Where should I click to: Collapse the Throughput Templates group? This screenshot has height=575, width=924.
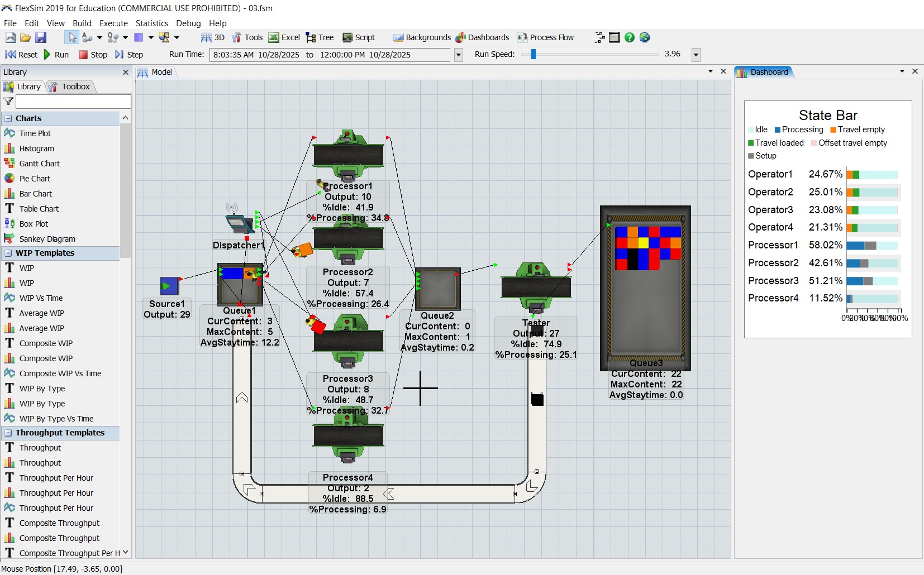(x=8, y=433)
